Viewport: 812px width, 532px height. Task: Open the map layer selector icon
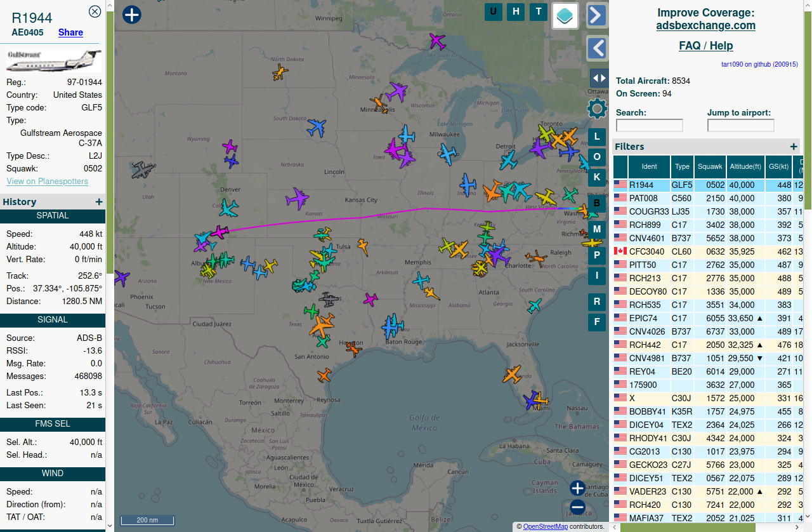(565, 15)
